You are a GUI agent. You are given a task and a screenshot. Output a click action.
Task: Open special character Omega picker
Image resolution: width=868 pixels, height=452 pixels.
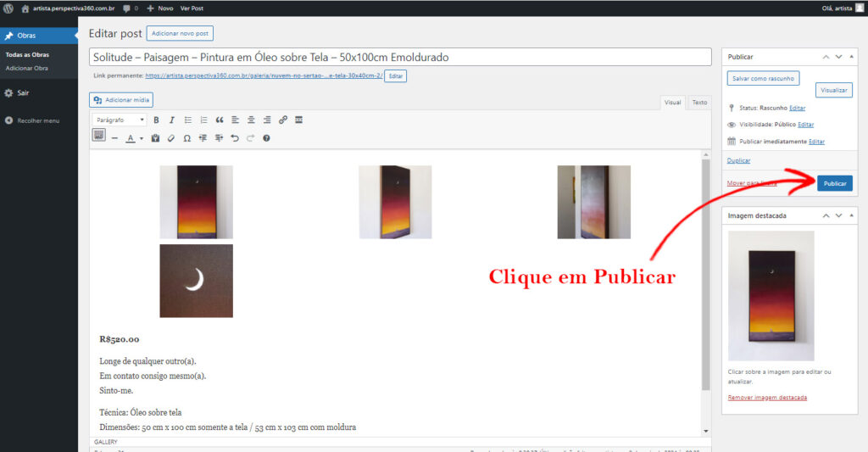pos(187,138)
